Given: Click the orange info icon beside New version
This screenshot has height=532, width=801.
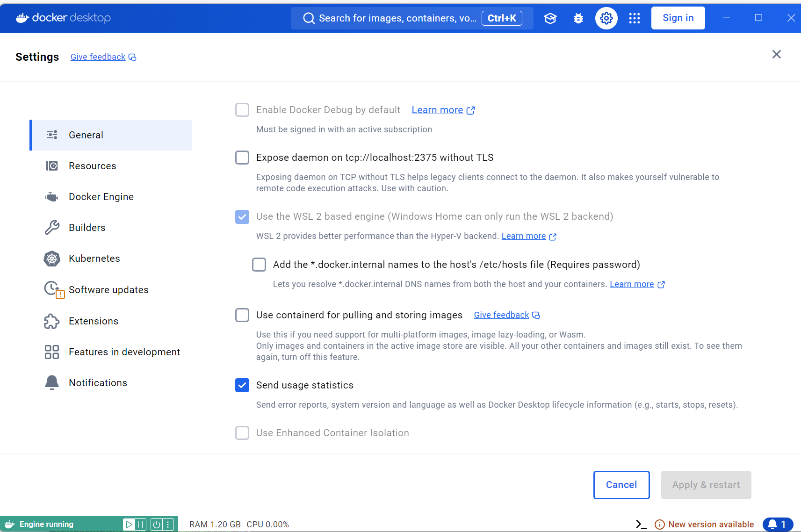Looking at the screenshot, I should click(x=660, y=525).
